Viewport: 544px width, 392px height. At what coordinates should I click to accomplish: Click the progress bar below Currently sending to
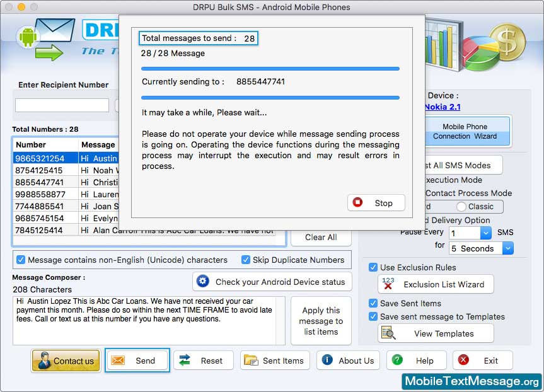point(270,98)
